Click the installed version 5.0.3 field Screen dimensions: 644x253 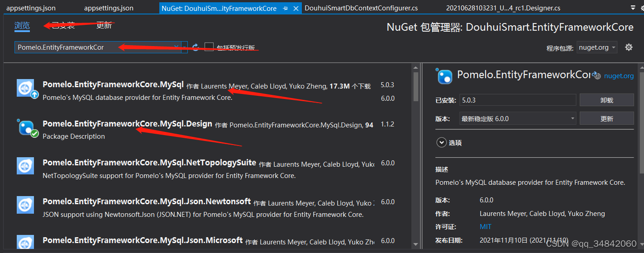518,100
